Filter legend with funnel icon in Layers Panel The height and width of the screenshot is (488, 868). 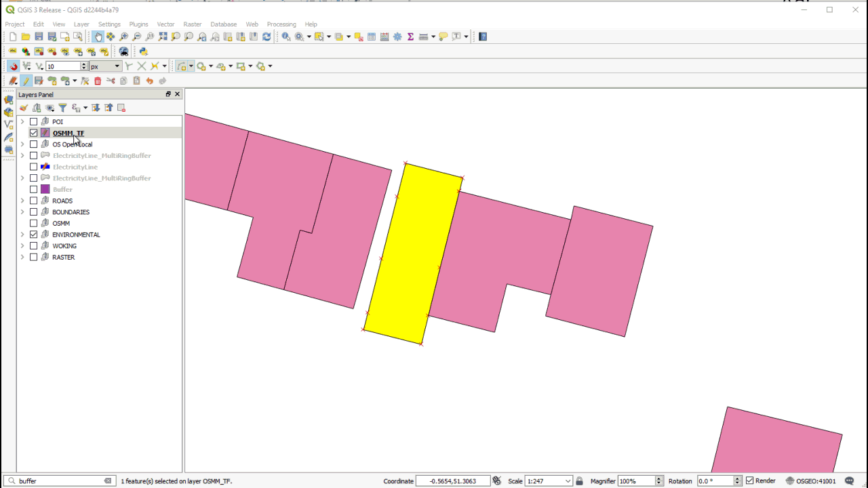coord(62,108)
